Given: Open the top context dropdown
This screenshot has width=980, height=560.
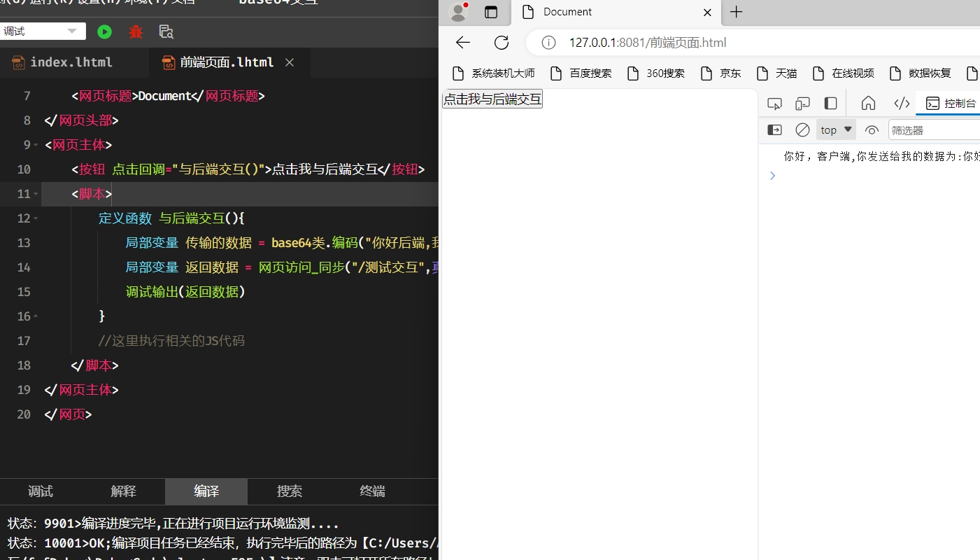Looking at the screenshot, I should click(836, 130).
